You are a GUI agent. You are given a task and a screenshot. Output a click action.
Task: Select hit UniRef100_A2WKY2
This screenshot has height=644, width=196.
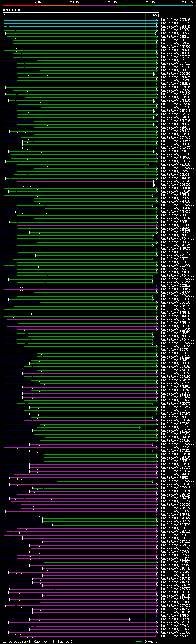click(176, 289)
